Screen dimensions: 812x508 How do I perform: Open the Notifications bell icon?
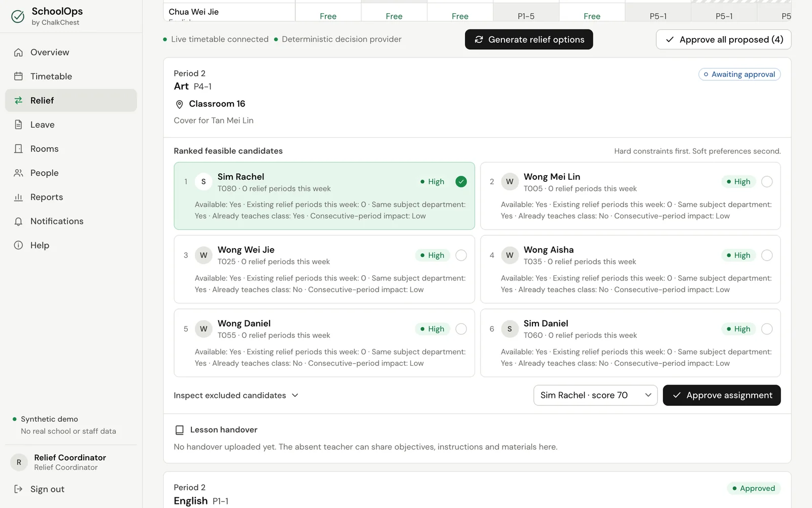point(18,221)
